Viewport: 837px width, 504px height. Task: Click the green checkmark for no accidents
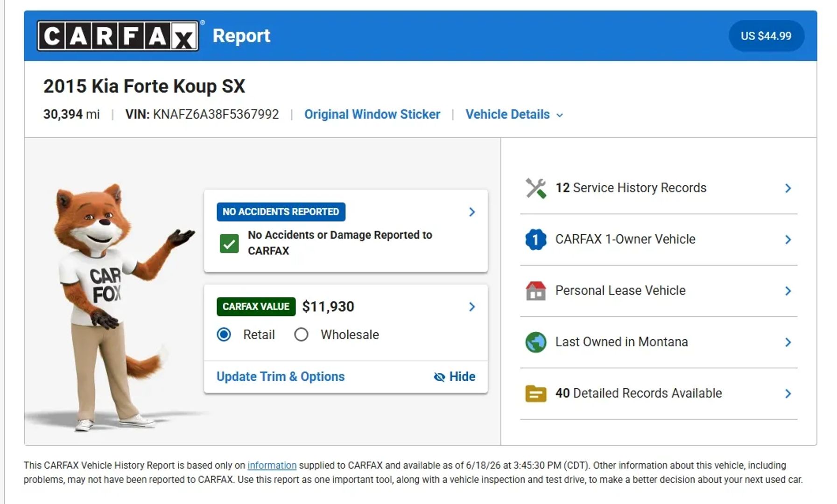tap(229, 244)
